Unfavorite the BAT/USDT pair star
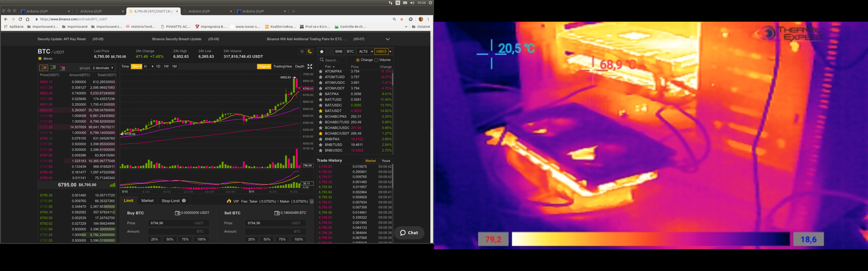Screen dimensions: 868x271 (x=321, y=111)
